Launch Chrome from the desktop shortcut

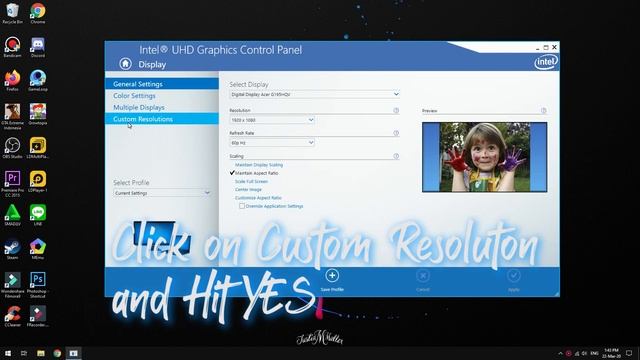tap(38, 13)
